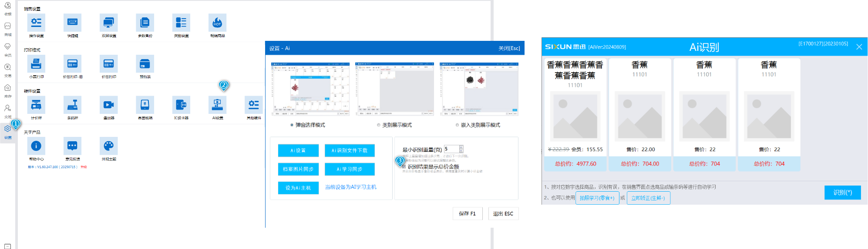This screenshot has width=868, height=249.
Task: Open the IC读卡器 card reader icon
Action: (181, 105)
